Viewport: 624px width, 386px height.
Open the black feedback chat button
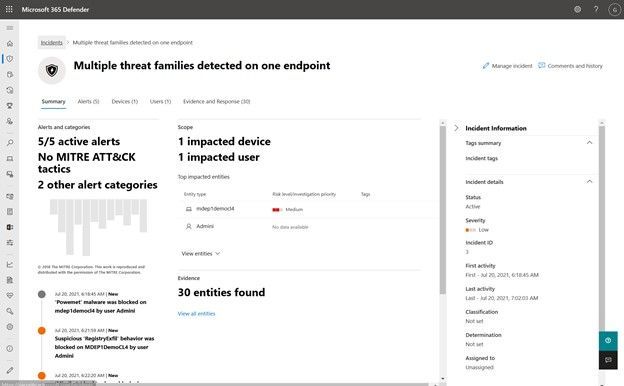608,360
